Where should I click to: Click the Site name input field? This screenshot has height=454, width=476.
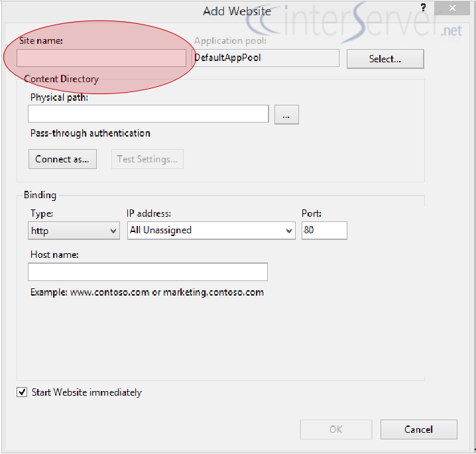pos(101,58)
